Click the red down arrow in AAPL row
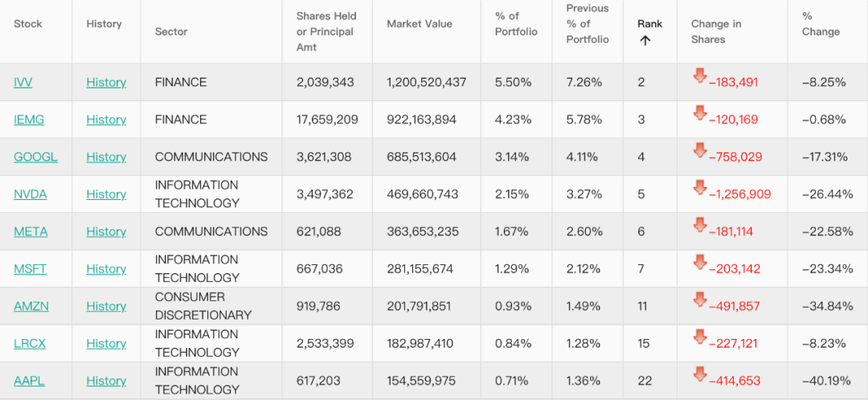This screenshot has height=400, width=868. [x=700, y=374]
